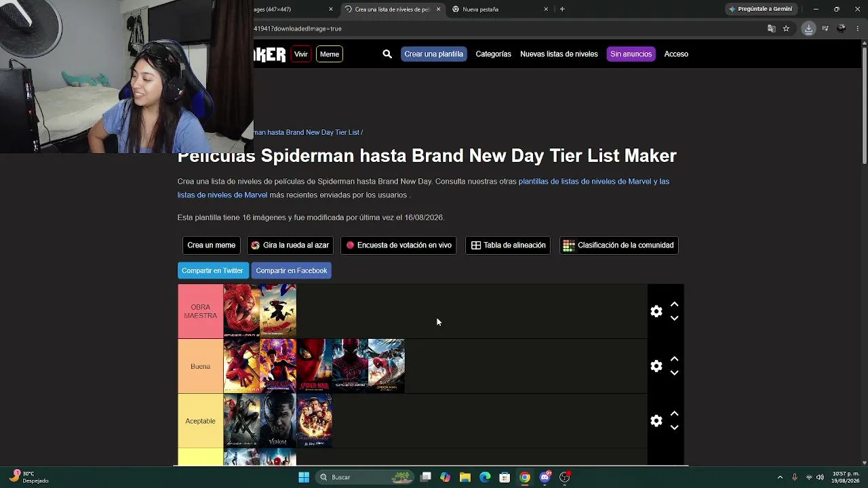Go to the Acceso login page
This screenshot has height=488, width=868.
676,54
